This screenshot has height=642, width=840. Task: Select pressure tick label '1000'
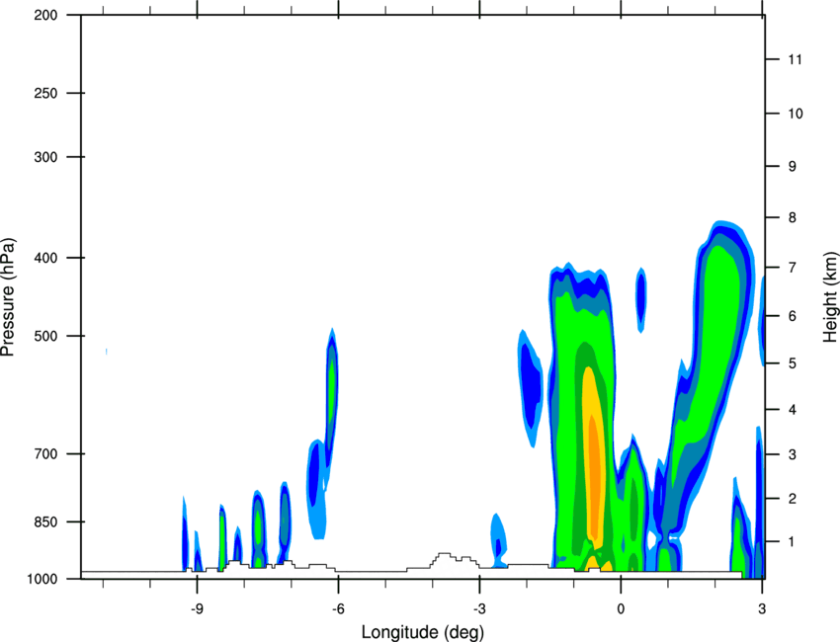click(42, 579)
